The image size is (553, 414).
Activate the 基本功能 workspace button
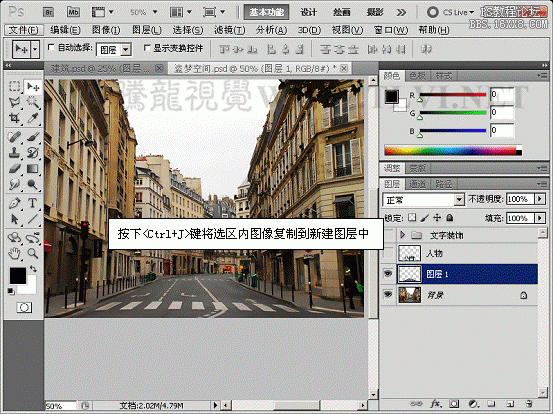coord(266,12)
